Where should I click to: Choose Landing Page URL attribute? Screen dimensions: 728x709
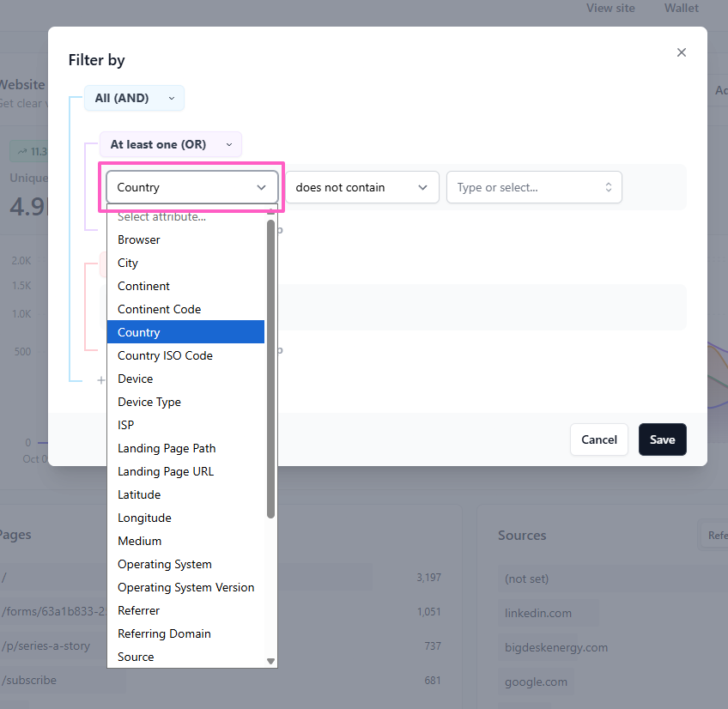166,471
